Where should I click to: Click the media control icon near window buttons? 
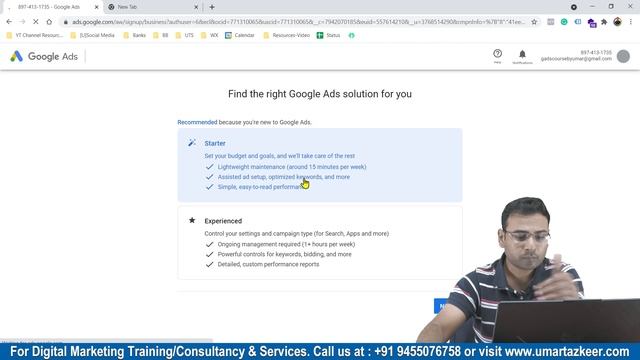pyautogui.click(x=573, y=7)
